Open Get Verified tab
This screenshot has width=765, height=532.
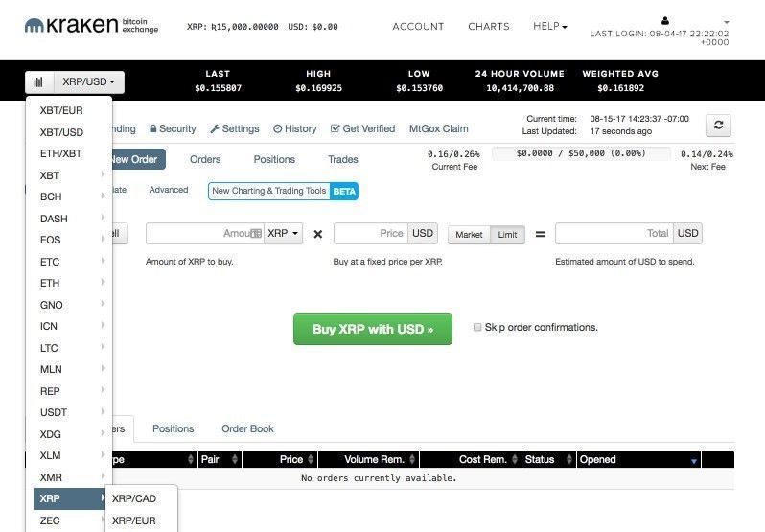pyautogui.click(x=363, y=128)
